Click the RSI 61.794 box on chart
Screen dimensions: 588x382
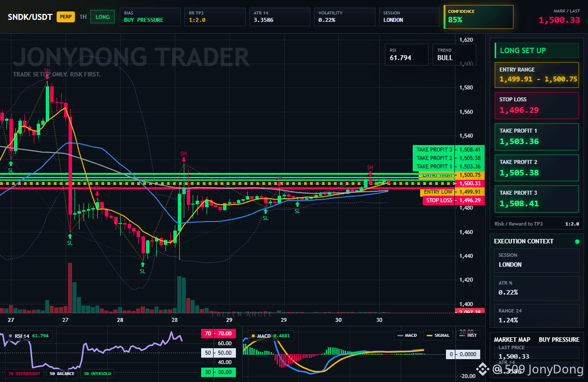tap(407, 55)
